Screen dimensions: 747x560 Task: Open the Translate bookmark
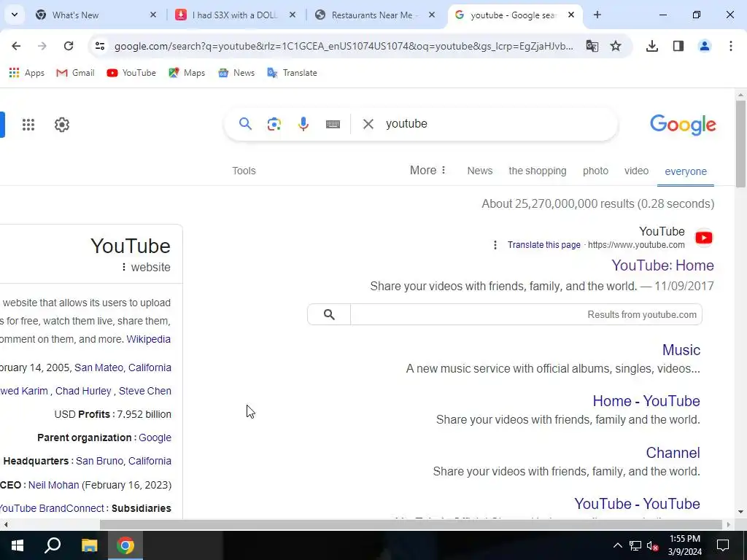coord(292,73)
